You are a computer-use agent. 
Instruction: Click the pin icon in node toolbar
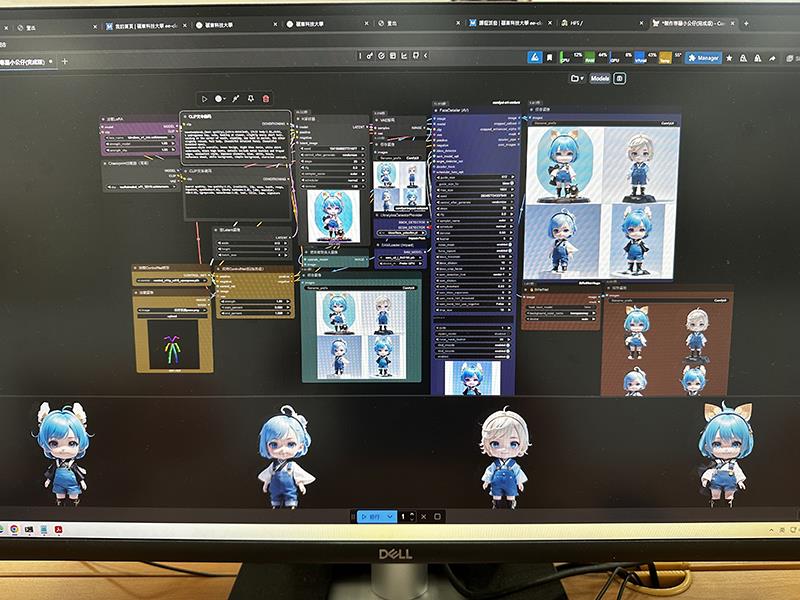click(251, 99)
